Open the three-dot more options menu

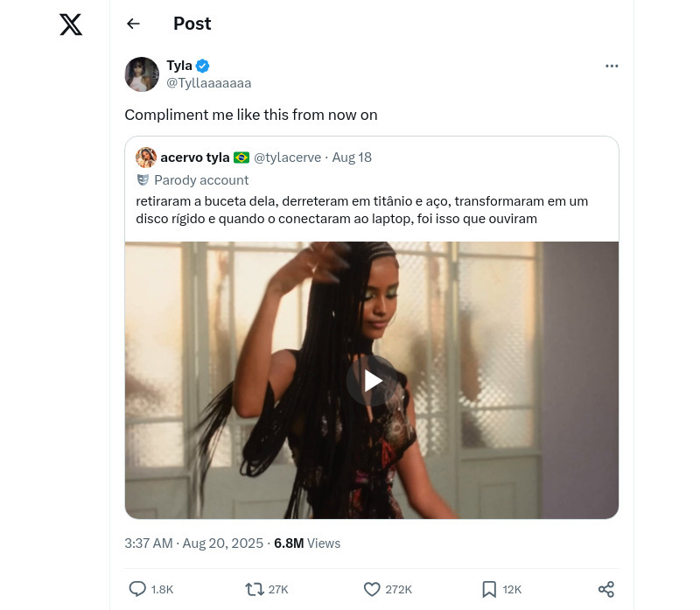[x=612, y=67]
